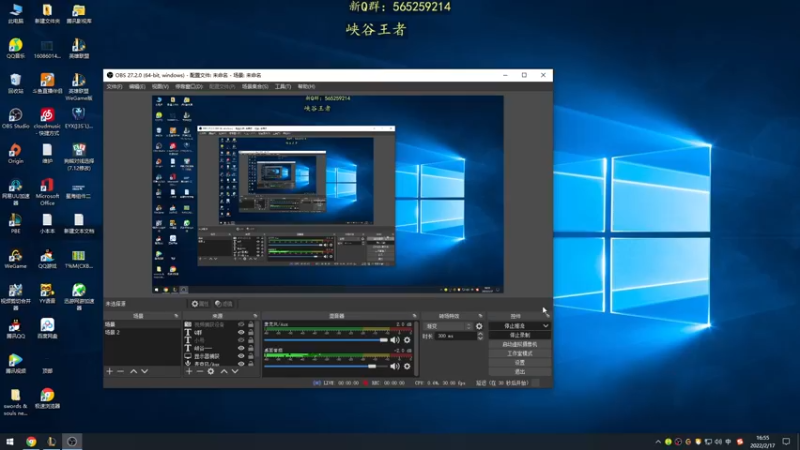Open source Filters (滤镜) button
Screen dimensions: 800x450
[223, 304]
